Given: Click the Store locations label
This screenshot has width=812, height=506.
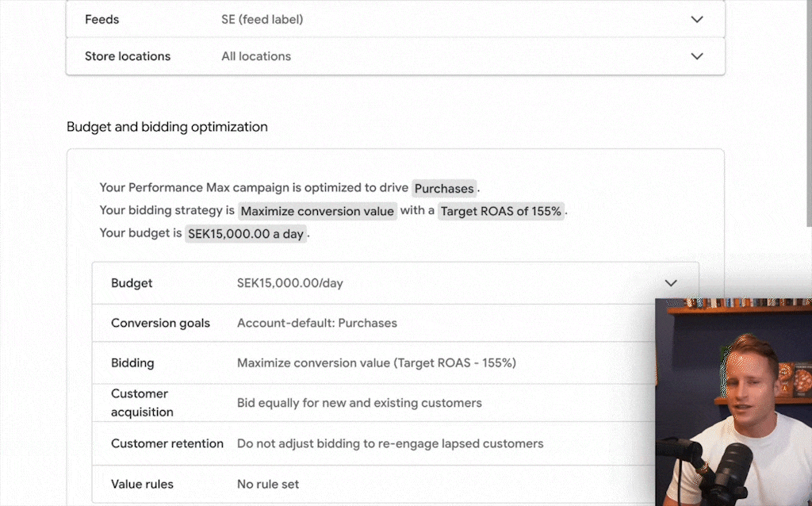Looking at the screenshot, I should [x=128, y=56].
